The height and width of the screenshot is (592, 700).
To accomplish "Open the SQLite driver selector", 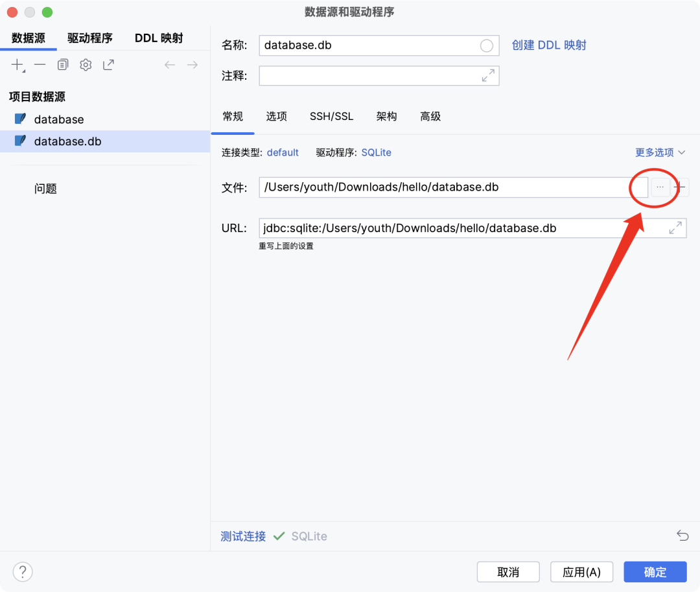I will click(376, 152).
